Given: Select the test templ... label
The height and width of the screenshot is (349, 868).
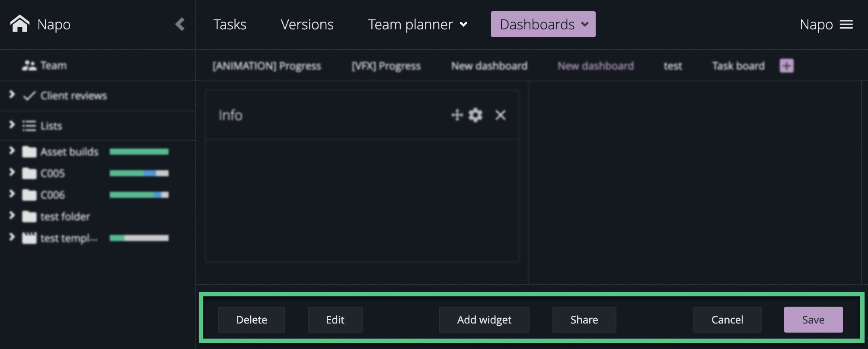Looking at the screenshot, I should (x=69, y=238).
